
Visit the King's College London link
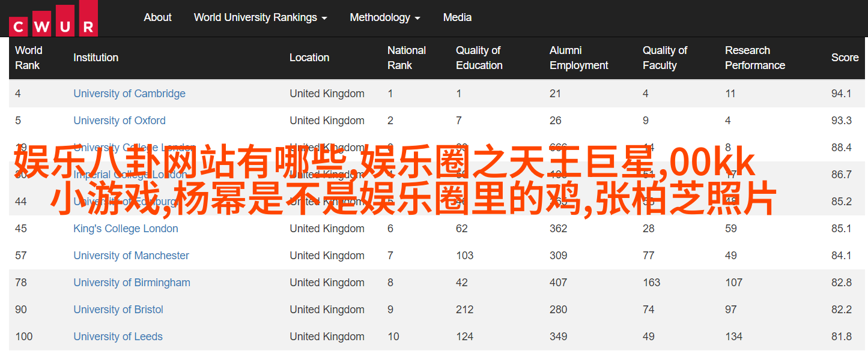point(126,229)
